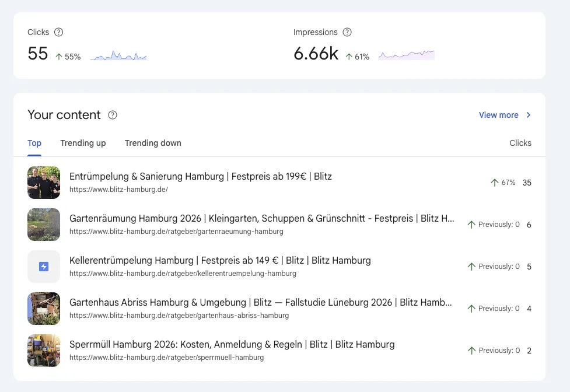Click the shed thumbnail for Gartenhaus Abriss
The width and height of the screenshot is (570, 392).
point(44,309)
